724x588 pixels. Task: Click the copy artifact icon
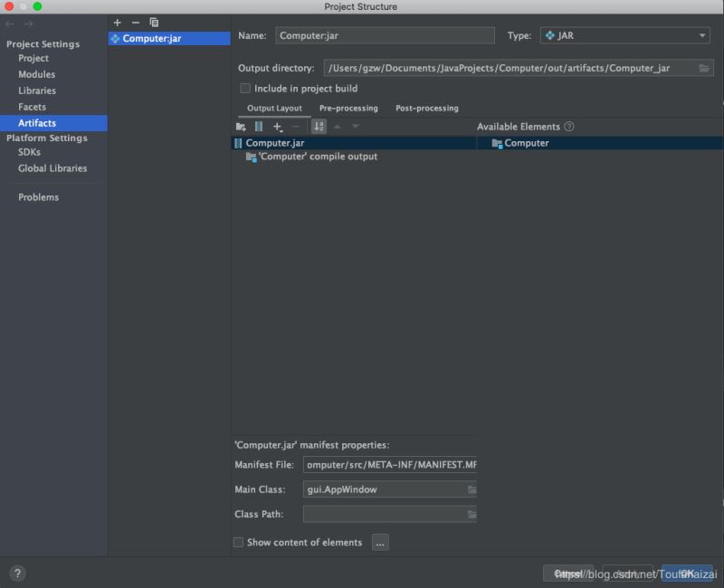pyautogui.click(x=154, y=23)
